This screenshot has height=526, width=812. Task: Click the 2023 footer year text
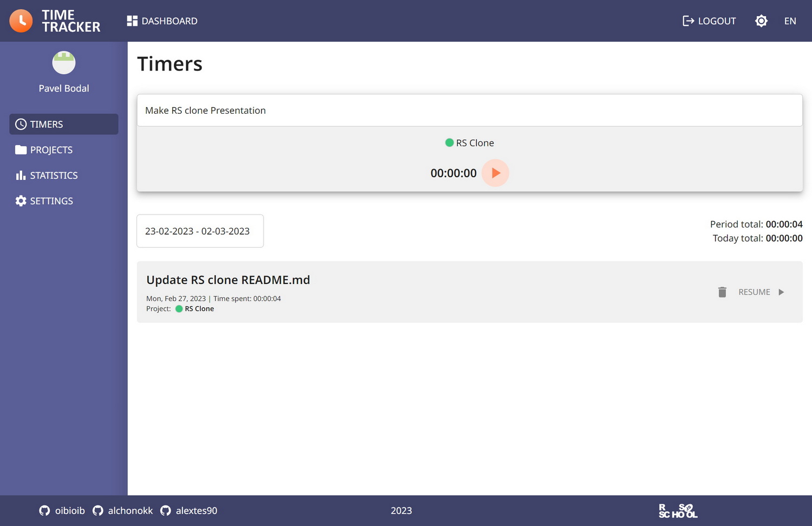pyautogui.click(x=401, y=510)
